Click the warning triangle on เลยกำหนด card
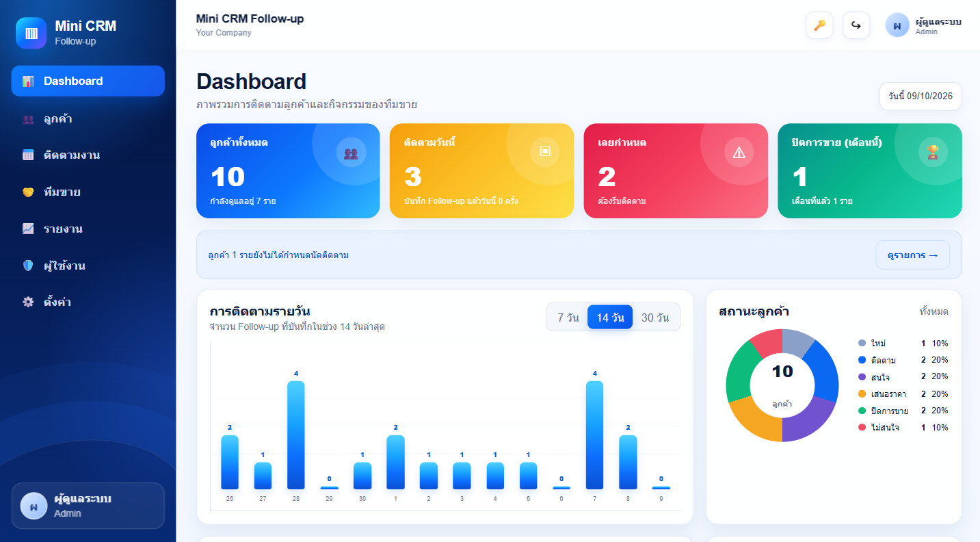The width and height of the screenshot is (980, 542). (739, 153)
